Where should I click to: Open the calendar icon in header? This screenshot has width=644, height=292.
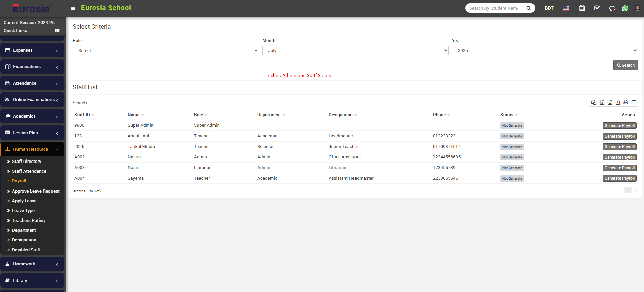(582, 8)
